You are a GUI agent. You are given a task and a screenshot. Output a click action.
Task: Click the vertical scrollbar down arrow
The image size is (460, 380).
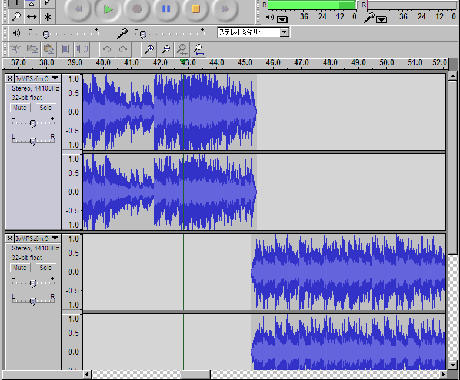click(x=452, y=365)
